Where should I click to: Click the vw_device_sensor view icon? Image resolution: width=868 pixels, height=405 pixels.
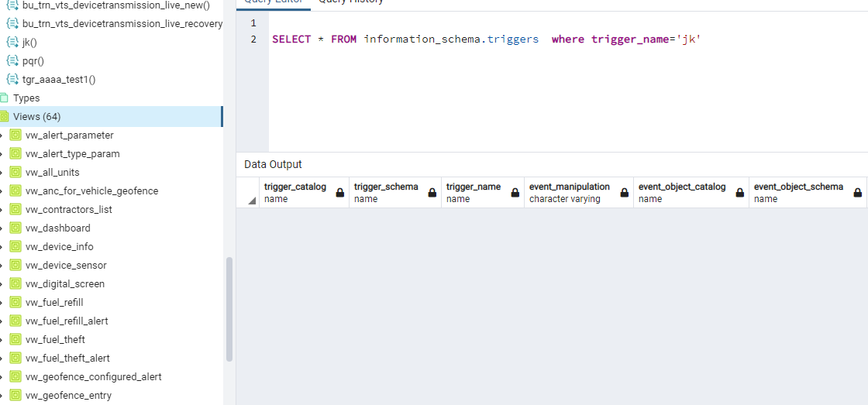(x=15, y=265)
